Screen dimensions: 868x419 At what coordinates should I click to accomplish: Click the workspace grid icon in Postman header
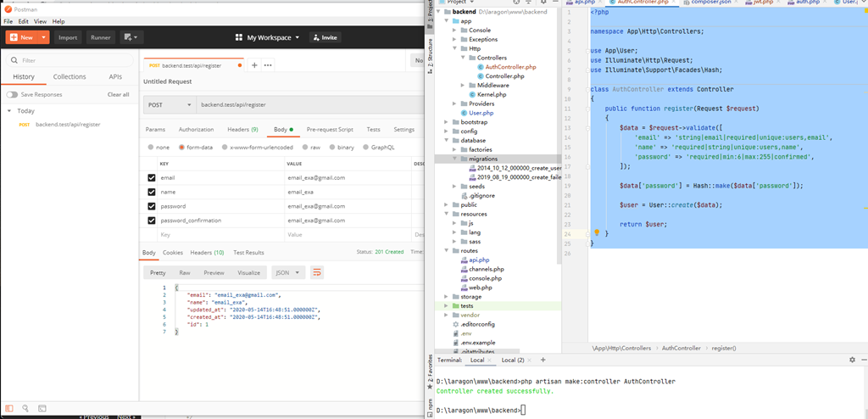pos(239,37)
